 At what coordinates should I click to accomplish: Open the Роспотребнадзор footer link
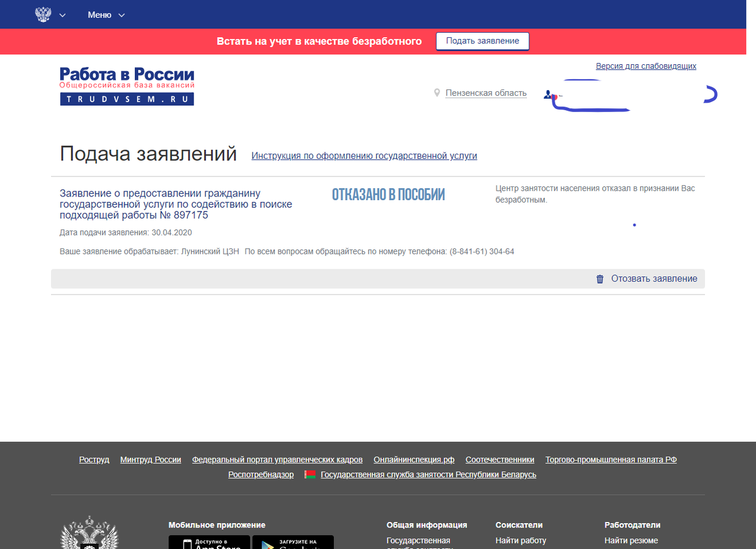261,475
